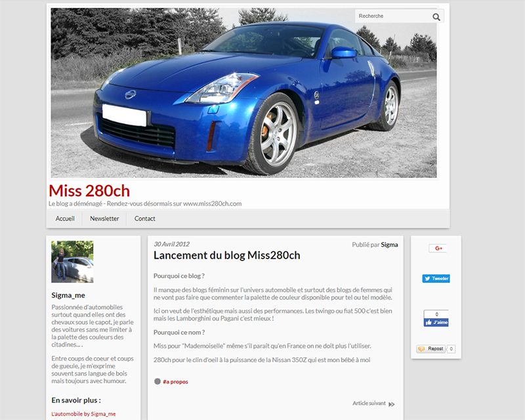Click the Repost counter bubble
Image resolution: width=525 pixels, height=420 pixels.
[x=451, y=348]
